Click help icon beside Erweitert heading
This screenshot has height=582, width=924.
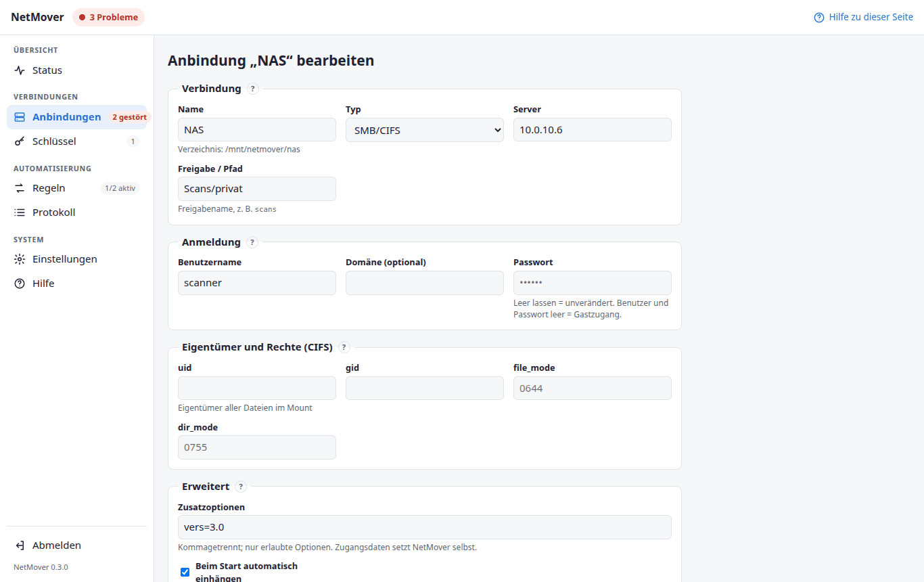click(241, 487)
